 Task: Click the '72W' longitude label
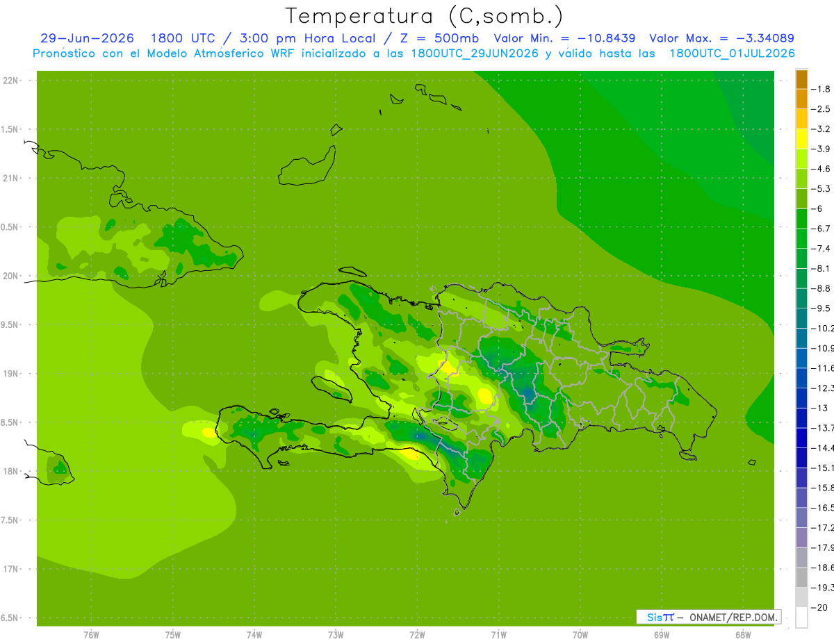point(417,635)
